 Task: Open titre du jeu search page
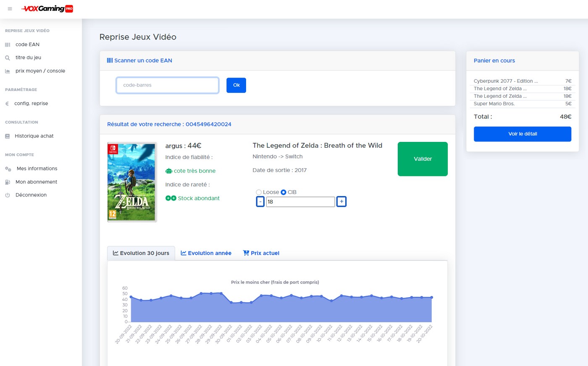point(29,58)
